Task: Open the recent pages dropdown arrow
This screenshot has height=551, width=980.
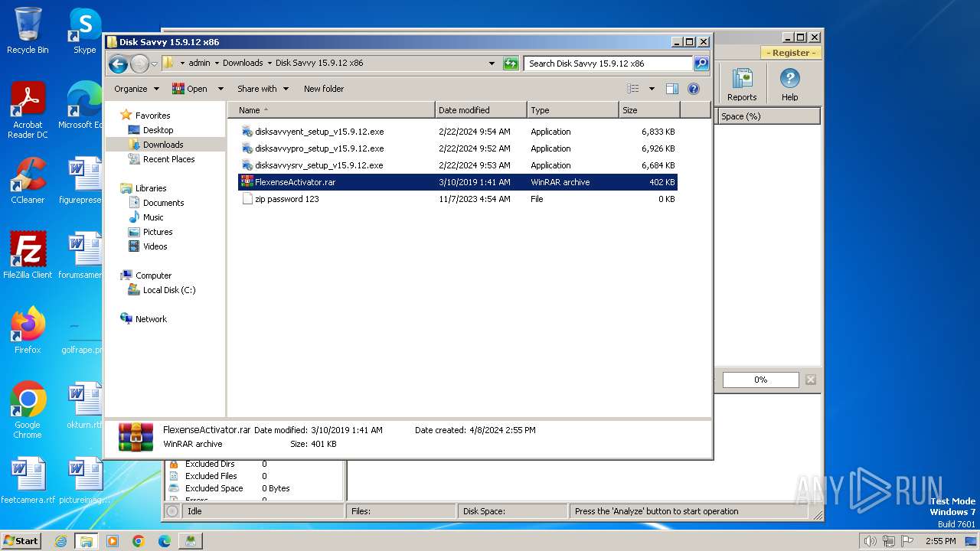Action: click(x=154, y=64)
